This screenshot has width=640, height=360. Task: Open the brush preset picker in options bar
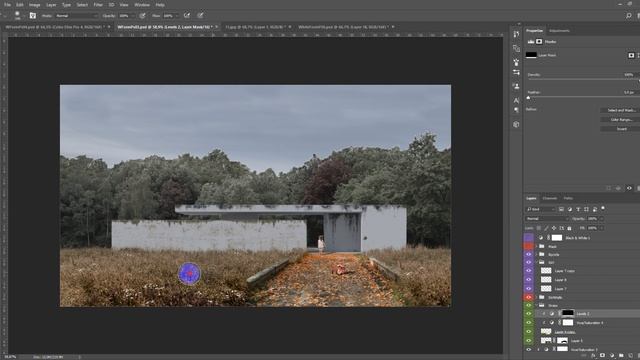(18, 16)
